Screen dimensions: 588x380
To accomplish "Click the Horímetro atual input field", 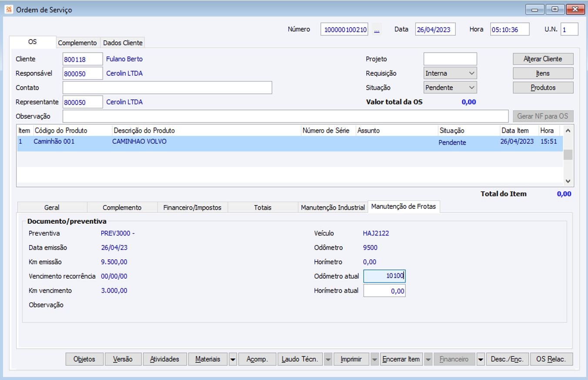I will click(384, 291).
